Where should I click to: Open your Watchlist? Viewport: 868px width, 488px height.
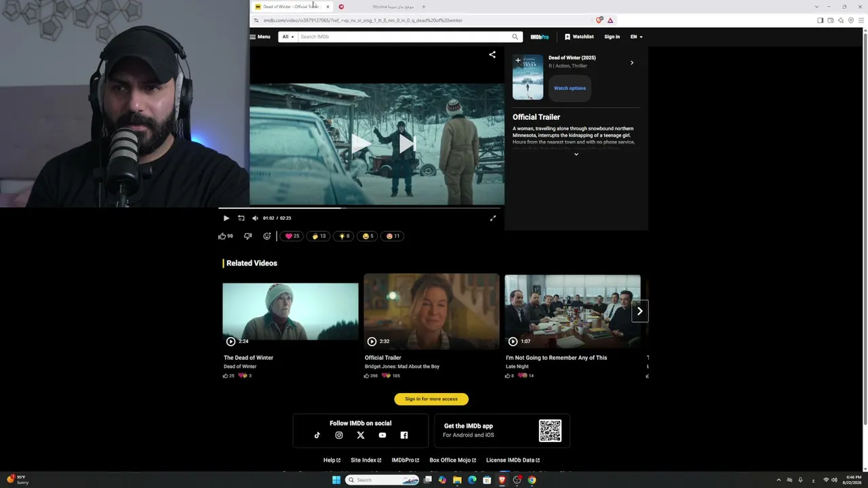579,37
